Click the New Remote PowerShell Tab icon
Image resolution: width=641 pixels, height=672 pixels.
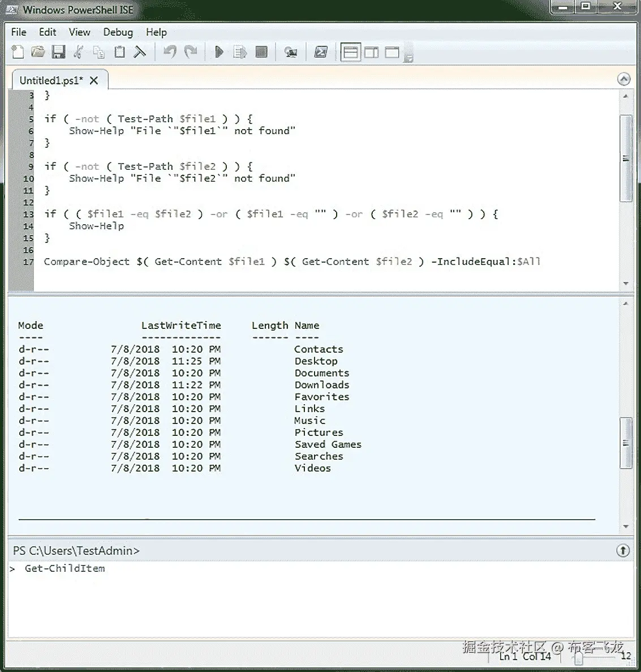[x=291, y=52]
